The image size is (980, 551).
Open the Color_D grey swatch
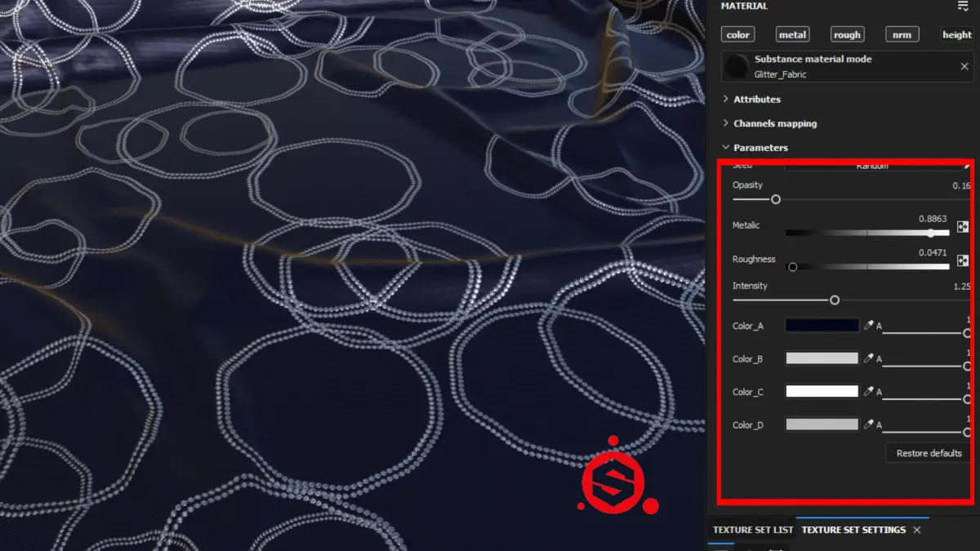coord(822,424)
